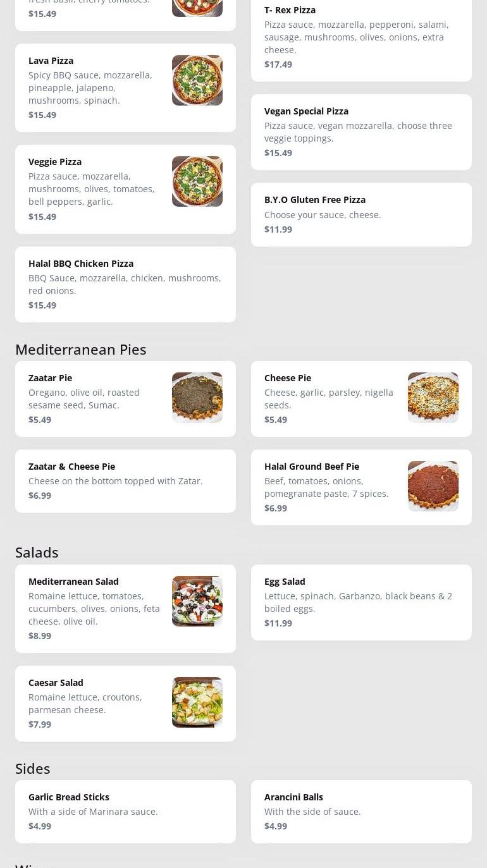Select Halal BBQ Chicken Pizza
Screen dimensions: 487x868
point(125,284)
